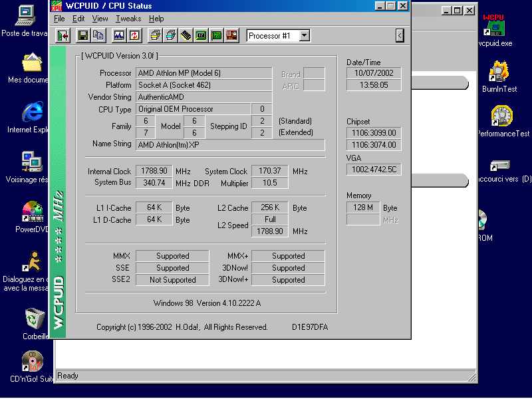Open the Processor #1 dropdown arrow
Screen dimensions: 532x399
click(305, 35)
